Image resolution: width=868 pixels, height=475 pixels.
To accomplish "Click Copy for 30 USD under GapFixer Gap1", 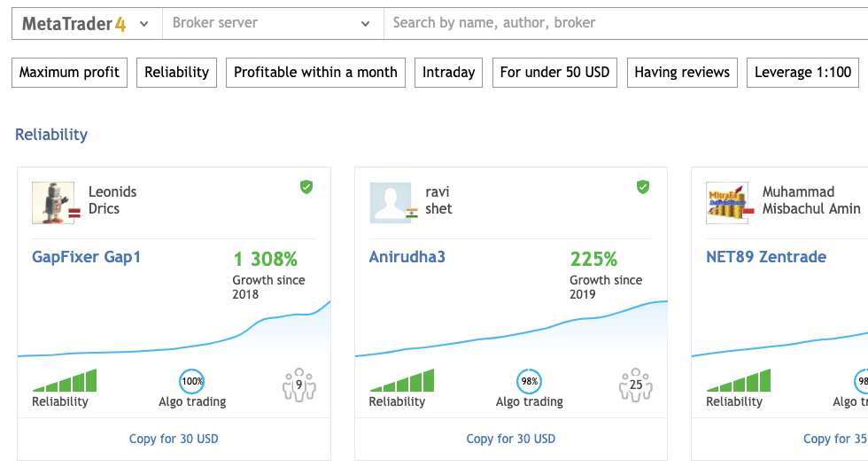I will [174, 439].
